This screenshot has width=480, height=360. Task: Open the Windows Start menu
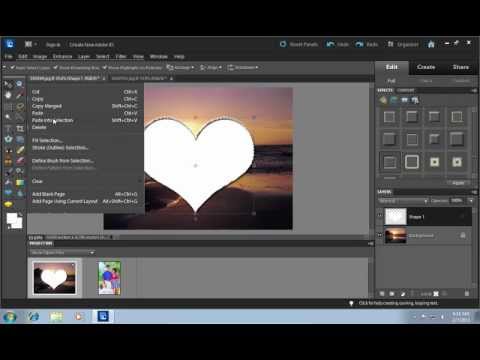10,316
